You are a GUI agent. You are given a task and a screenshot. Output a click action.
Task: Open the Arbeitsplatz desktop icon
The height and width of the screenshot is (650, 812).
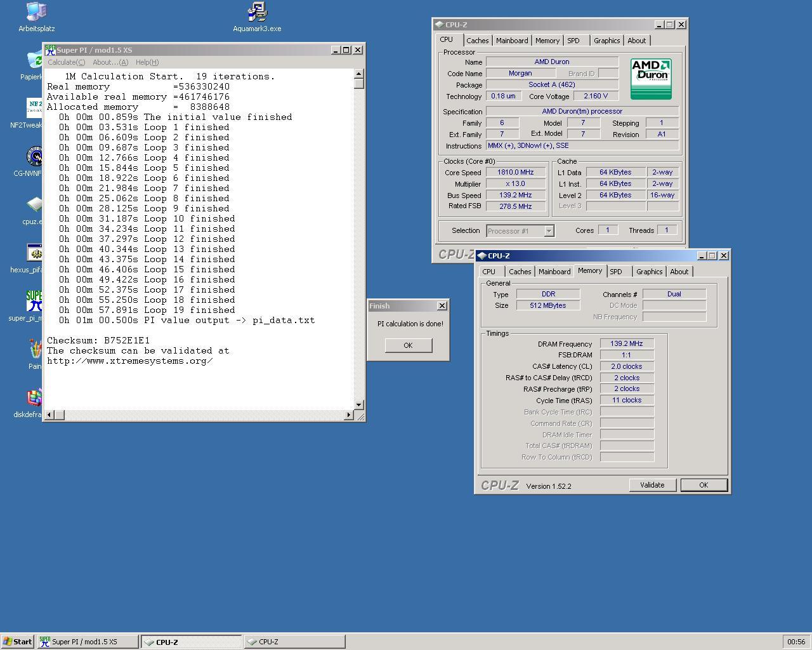(x=36, y=17)
